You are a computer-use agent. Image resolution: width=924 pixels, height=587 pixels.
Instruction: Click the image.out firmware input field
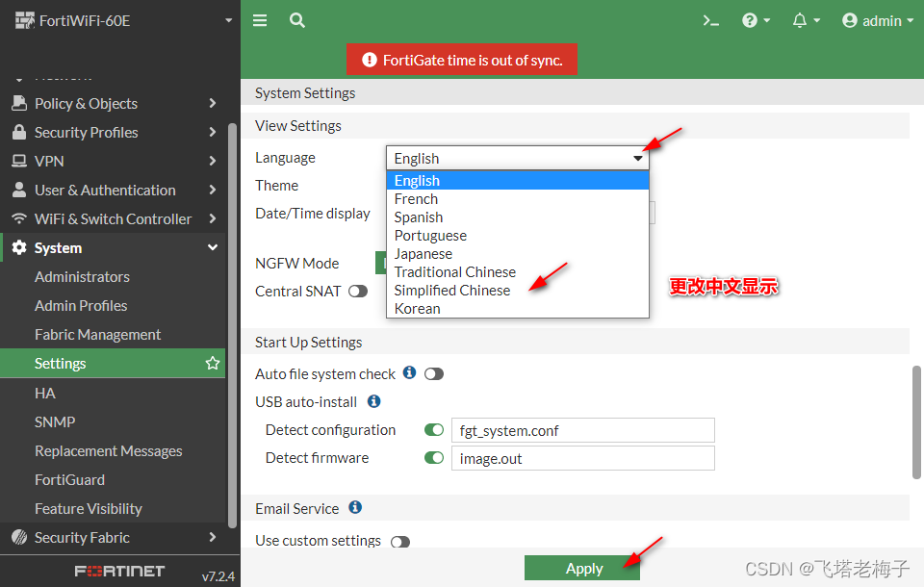pos(583,458)
